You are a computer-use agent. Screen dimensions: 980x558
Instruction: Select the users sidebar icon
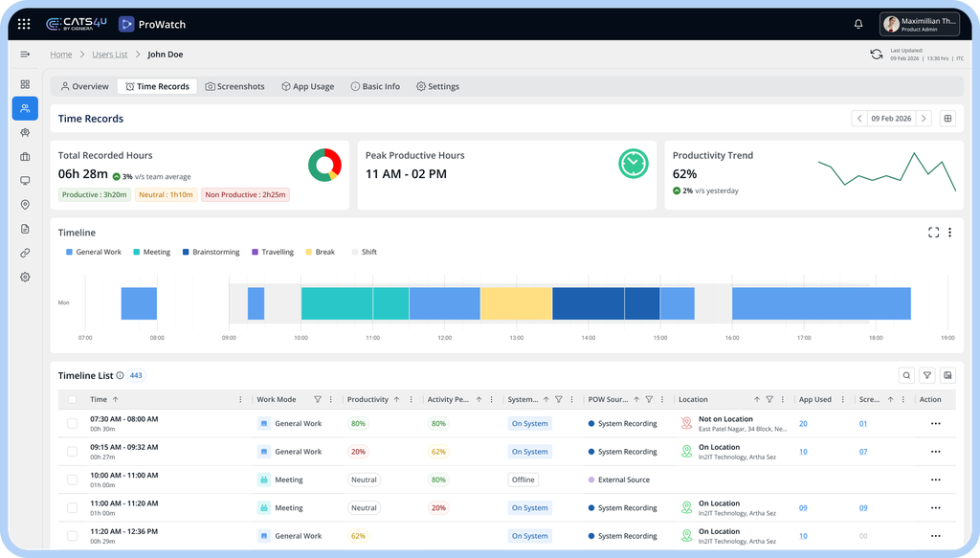(x=25, y=108)
